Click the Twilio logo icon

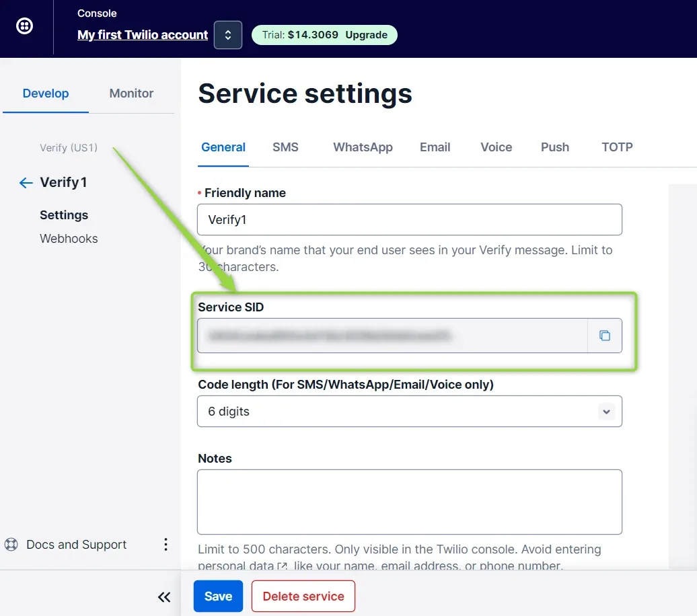(24, 26)
